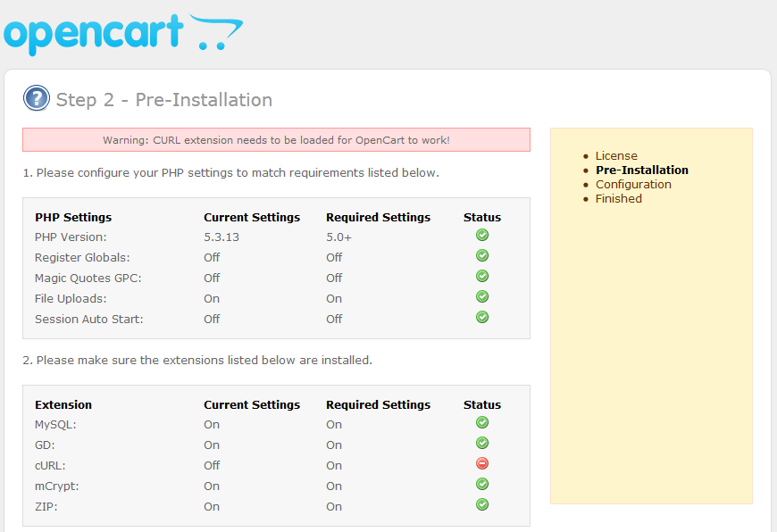Select the Pre-Installation step in sidebar
Screen dimensions: 777x532
coord(642,170)
